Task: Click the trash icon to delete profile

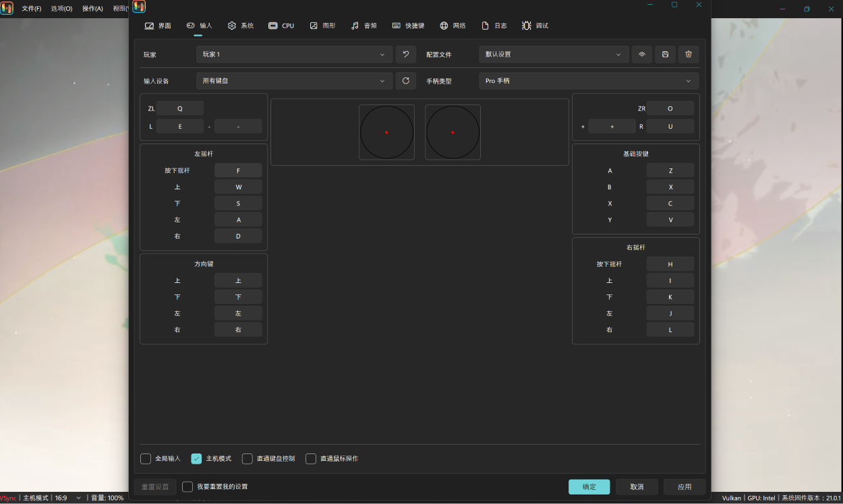Action: tap(688, 55)
